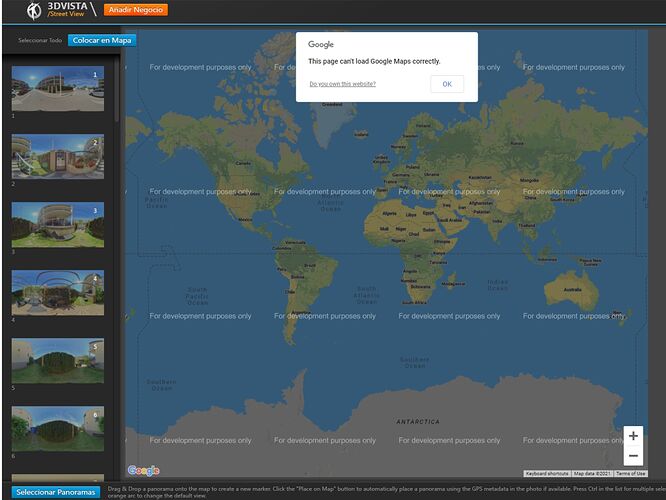666x500 pixels.
Task: Click the Seleccionar Panoramas button
Action: pyautogui.click(x=56, y=492)
